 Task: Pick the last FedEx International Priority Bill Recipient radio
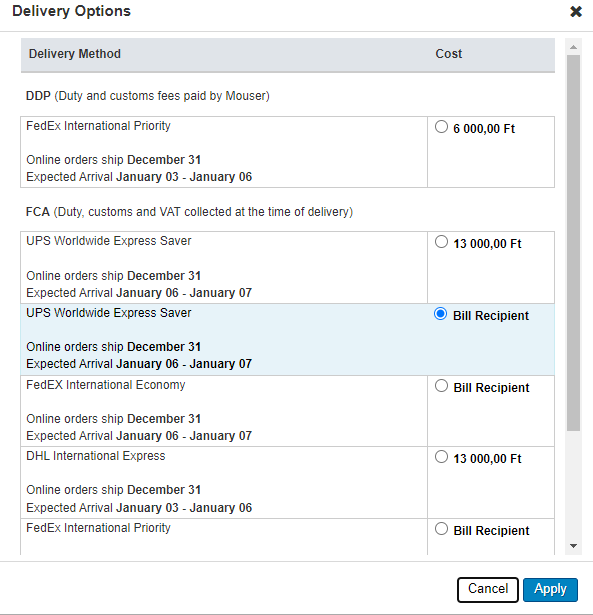(x=441, y=529)
